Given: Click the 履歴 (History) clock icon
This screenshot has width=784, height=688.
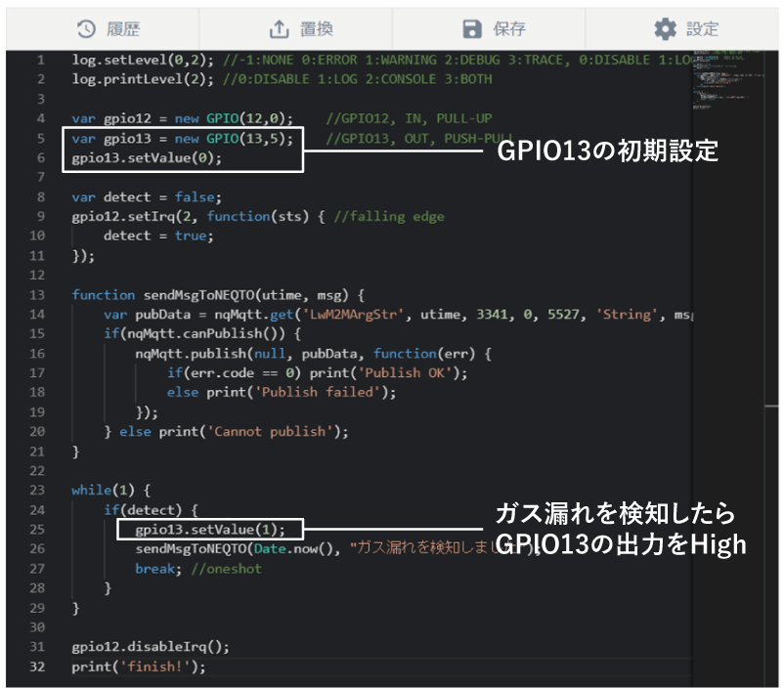Looking at the screenshot, I should (x=85, y=28).
